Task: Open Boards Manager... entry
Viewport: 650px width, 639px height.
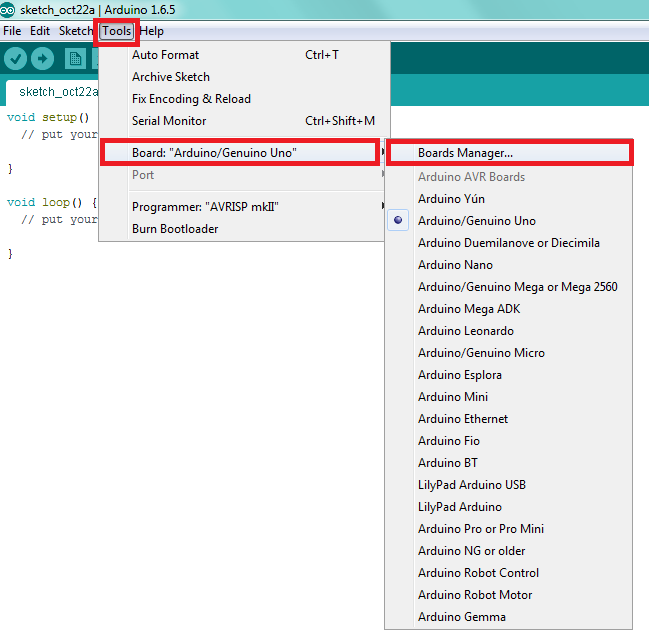Action: coord(509,153)
